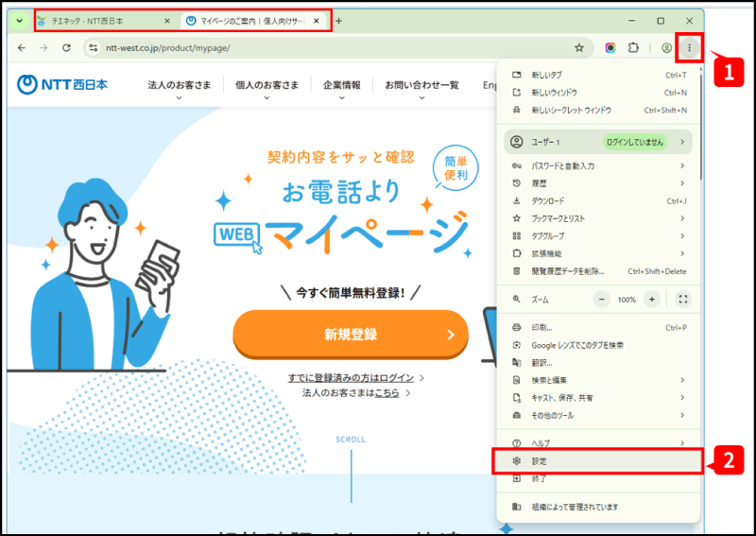The width and height of the screenshot is (756, 536).
Task: Open site information icon in address bar
Action: pyautogui.click(x=94, y=48)
